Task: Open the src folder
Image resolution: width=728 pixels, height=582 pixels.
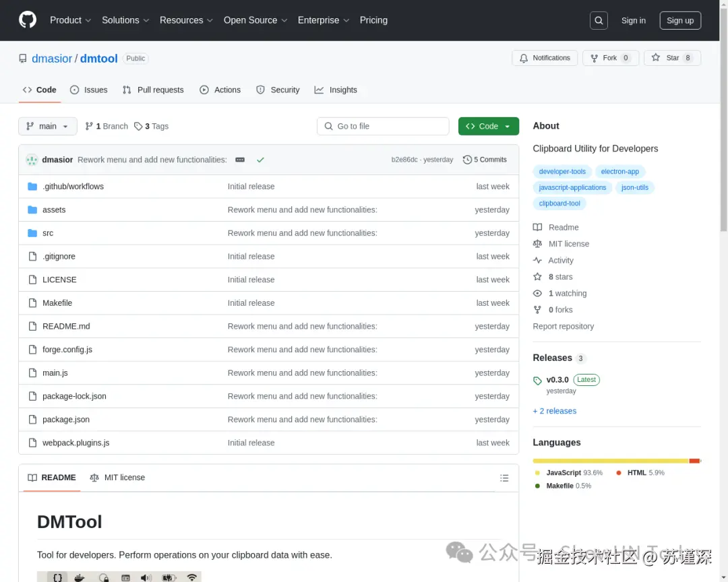Action: [x=48, y=233]
